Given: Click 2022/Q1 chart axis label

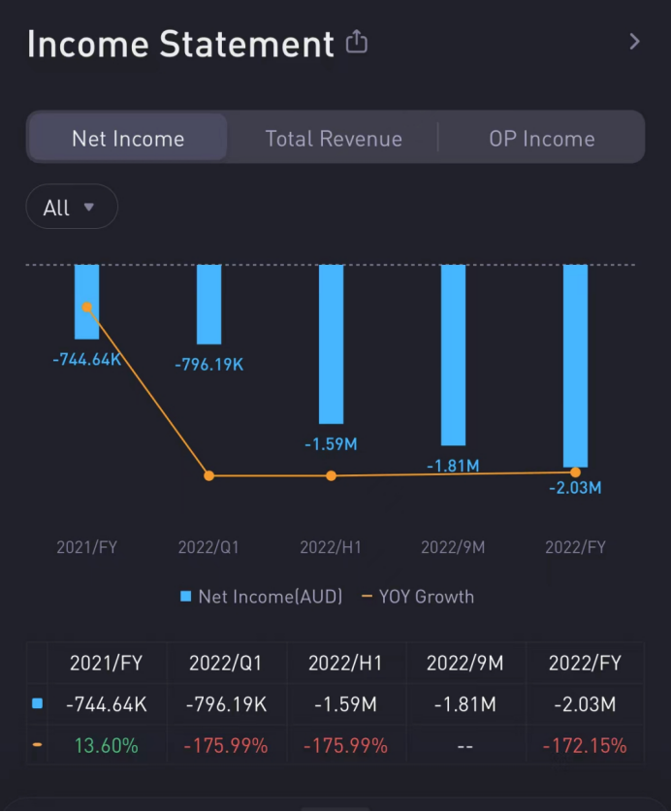Looking at the screenshot, I should (208, 547).
